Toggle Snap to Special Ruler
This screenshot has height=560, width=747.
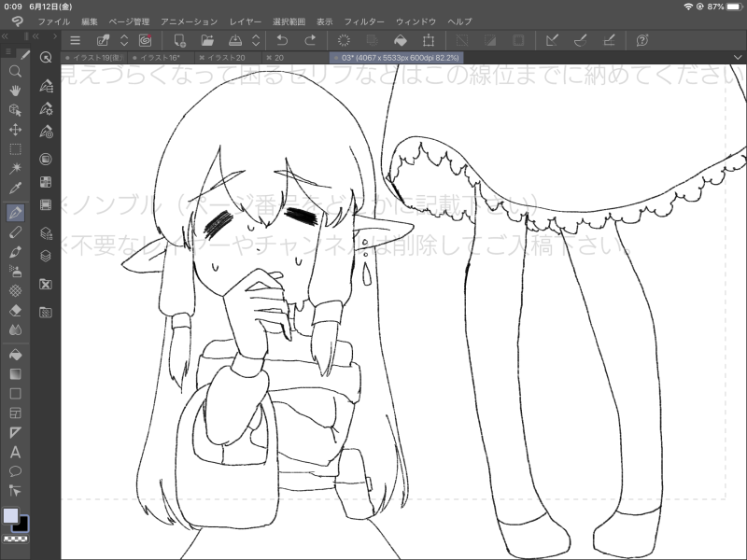[580, 40]
